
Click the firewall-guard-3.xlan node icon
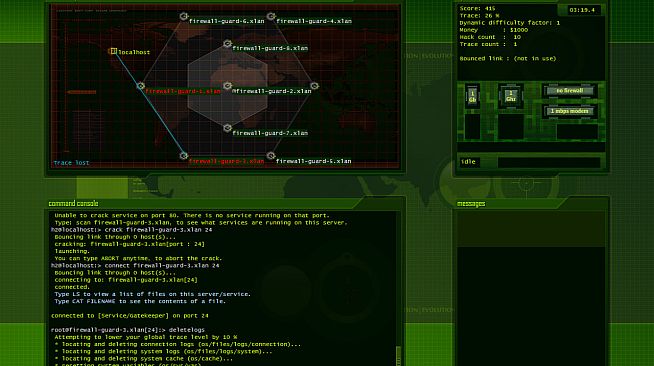(184, 156)
